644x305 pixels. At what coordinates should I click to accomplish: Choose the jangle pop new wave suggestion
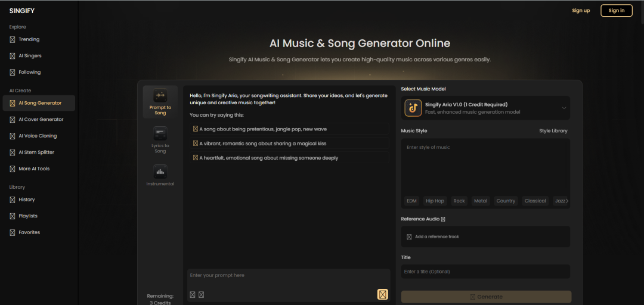click(x=289, y=129)
